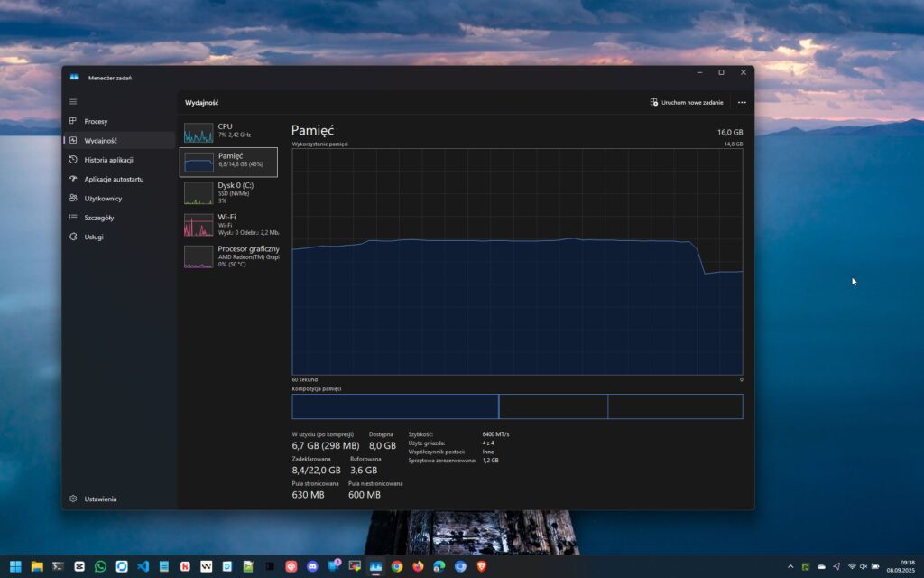The image size is (924, 578).
Task: Select Procesor graficzny resource
Action: point(228,256)
